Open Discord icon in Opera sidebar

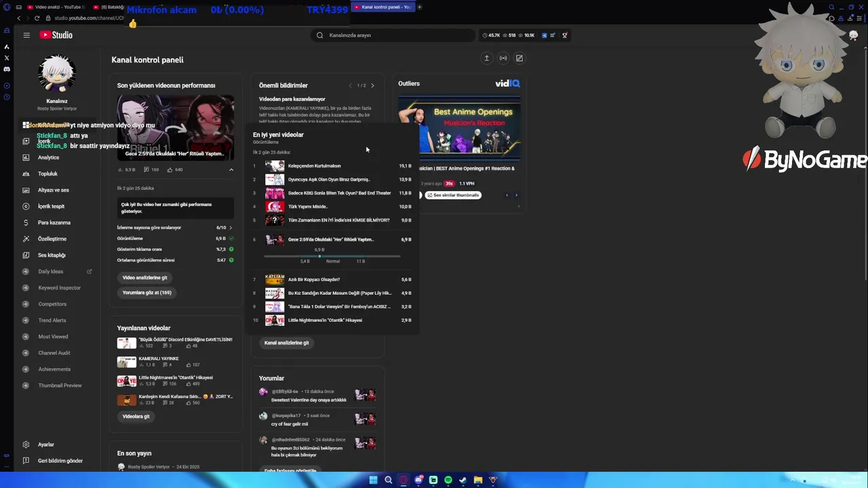7,69
